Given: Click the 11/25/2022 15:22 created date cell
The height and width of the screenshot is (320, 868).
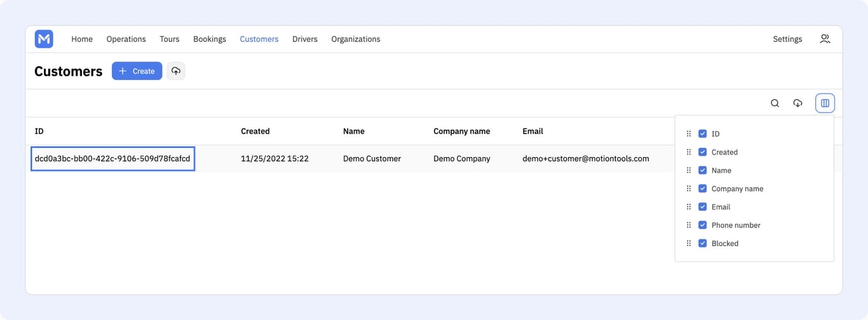Looking at the screenshot, I should pyautogui.click(x=275, y=158).
